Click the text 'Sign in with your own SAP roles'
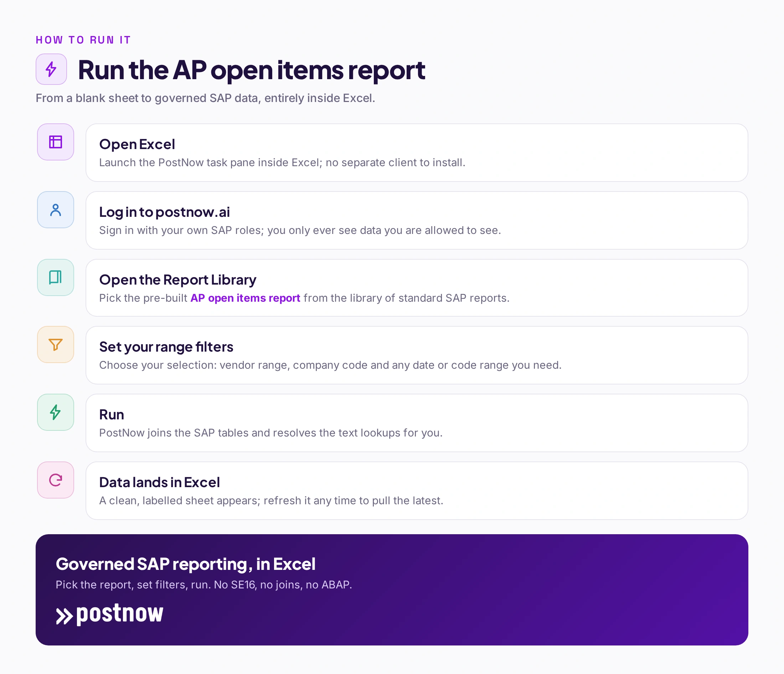This screenshot has height=674, width=784. [181, 230]
